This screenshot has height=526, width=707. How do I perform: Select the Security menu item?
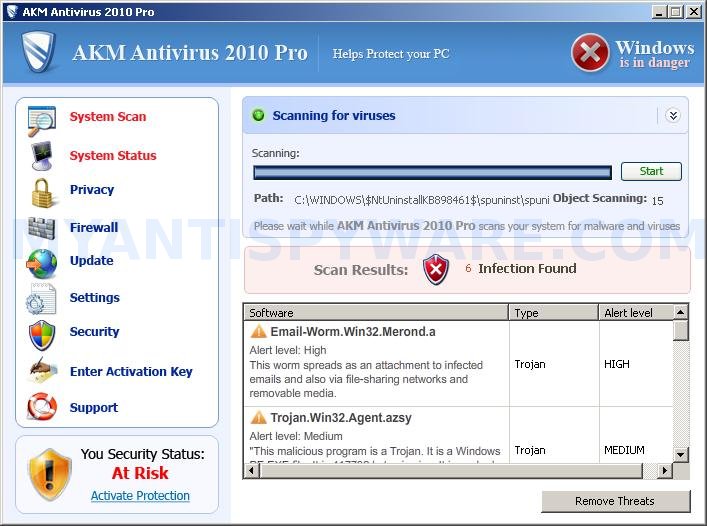tap(95, 332)
